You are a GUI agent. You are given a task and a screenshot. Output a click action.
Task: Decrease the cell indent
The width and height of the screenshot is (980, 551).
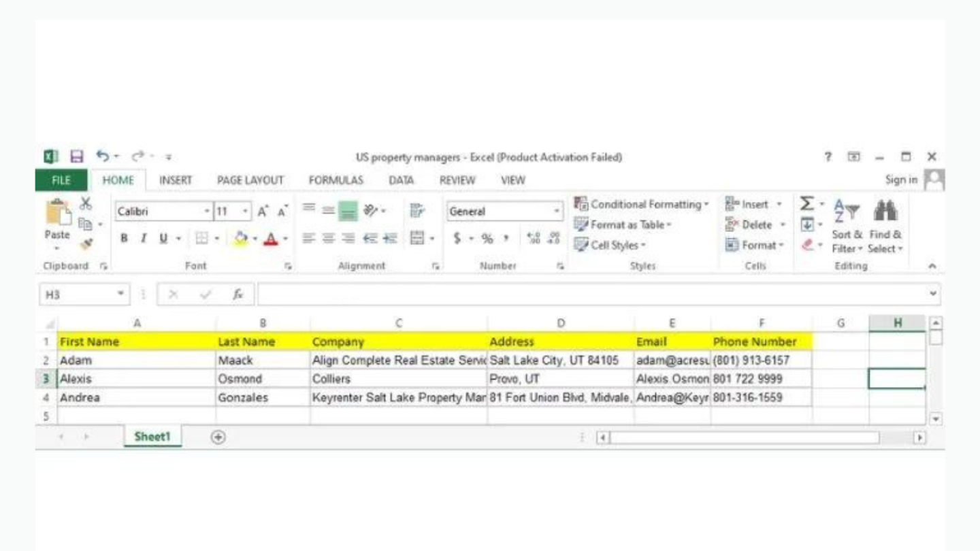point(370,239)
